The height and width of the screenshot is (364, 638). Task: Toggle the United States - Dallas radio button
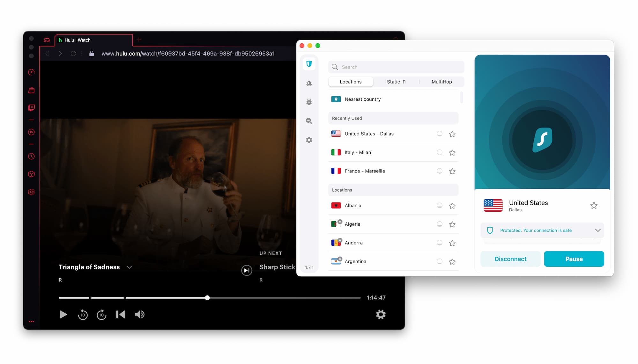click(440, 133)
